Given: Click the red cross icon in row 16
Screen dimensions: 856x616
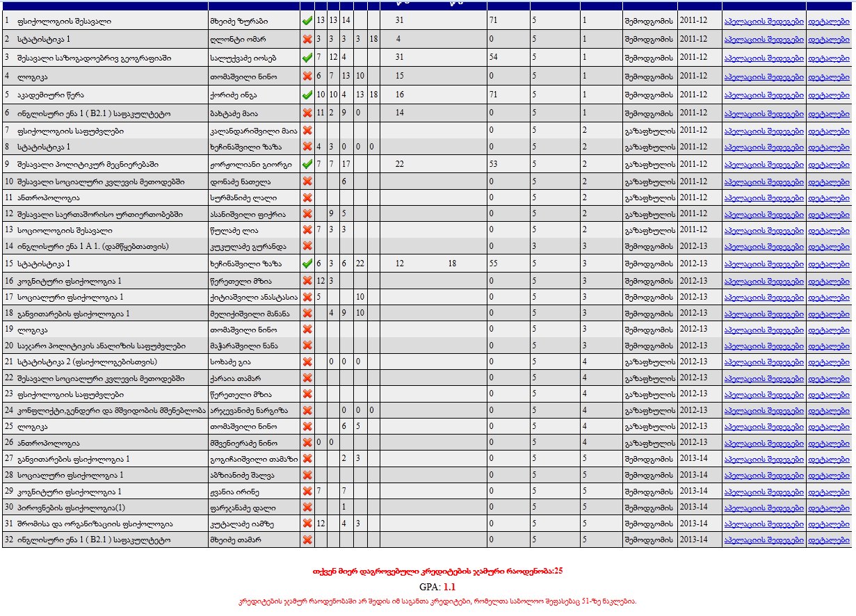Looking at the screenshot, I should pyautogui.click(x=307, y=281).
